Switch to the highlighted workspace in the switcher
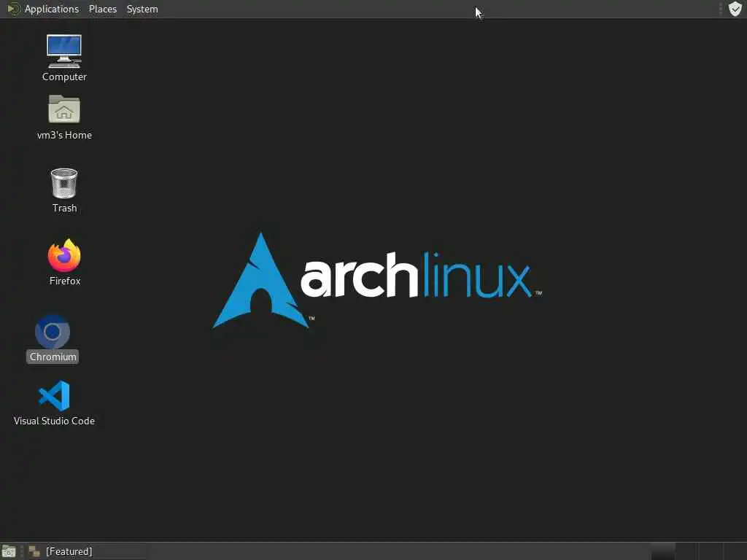 pyautogui.click(x=662, y=551)
